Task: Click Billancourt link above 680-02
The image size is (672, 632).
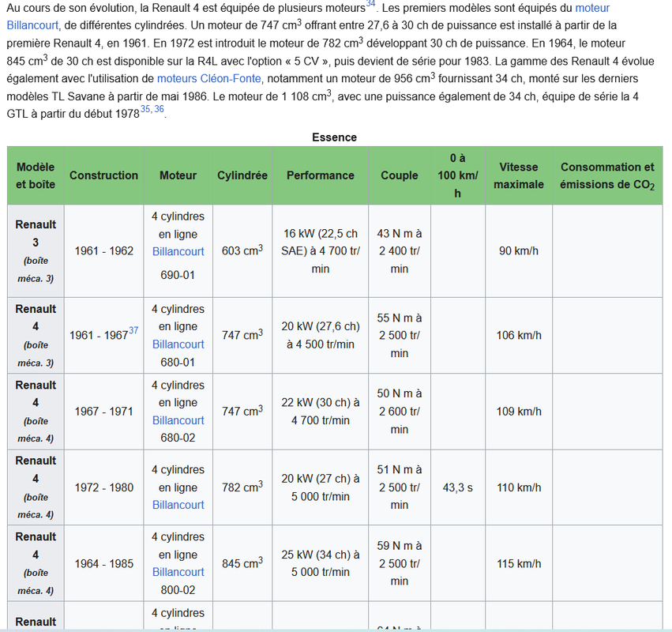Action: tap(178, 420)
